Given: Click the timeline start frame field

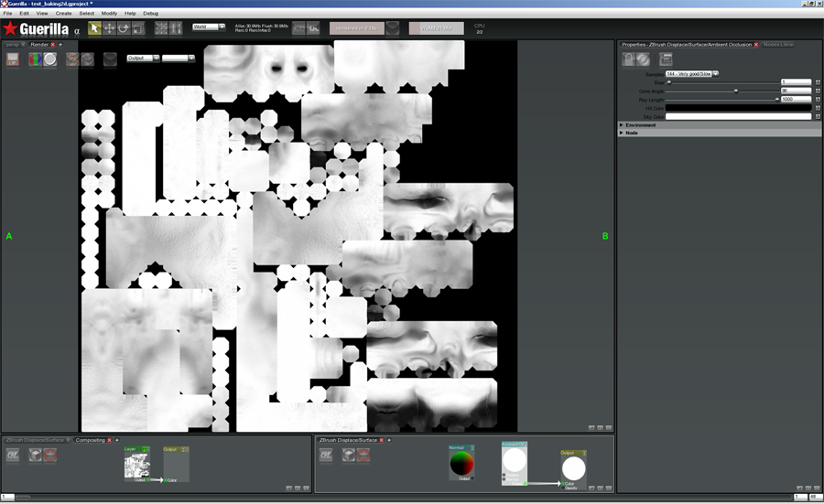Looking at the screenshot, I should coord(7,497).
